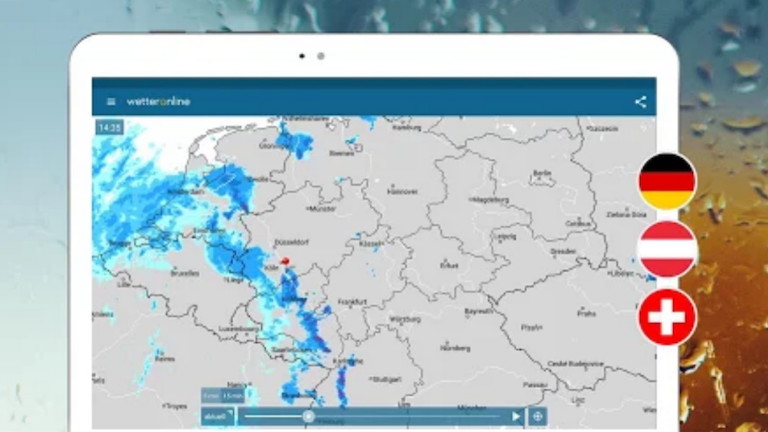Click Frankfurt on the radar map

352,301
